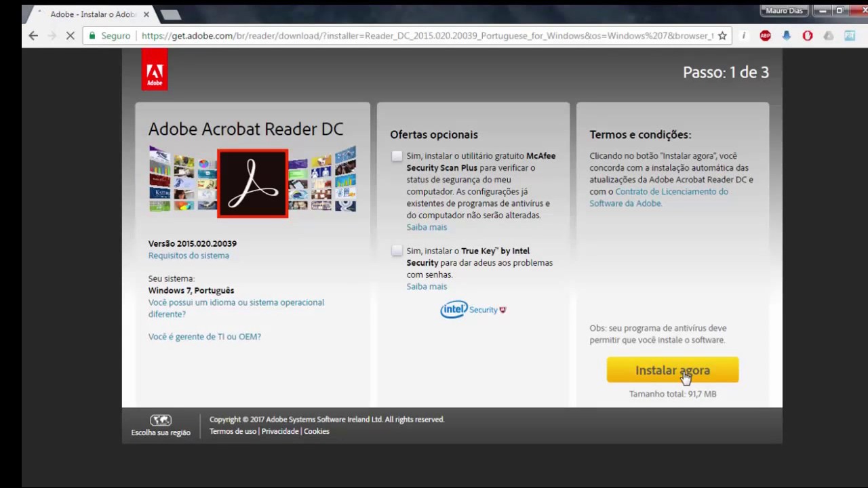Click the 'Termos e condições:' heading

coord(640,135)
